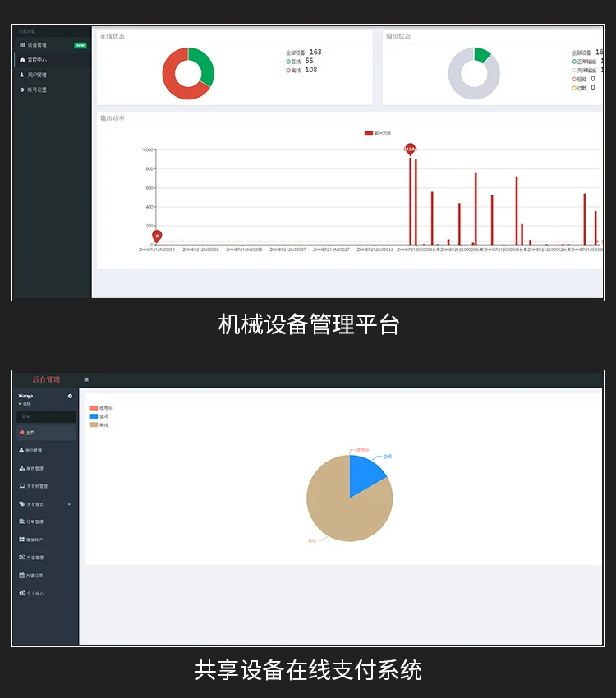
Task: Click the grey segment of 输出状态 donut
Action: point(458,85)
